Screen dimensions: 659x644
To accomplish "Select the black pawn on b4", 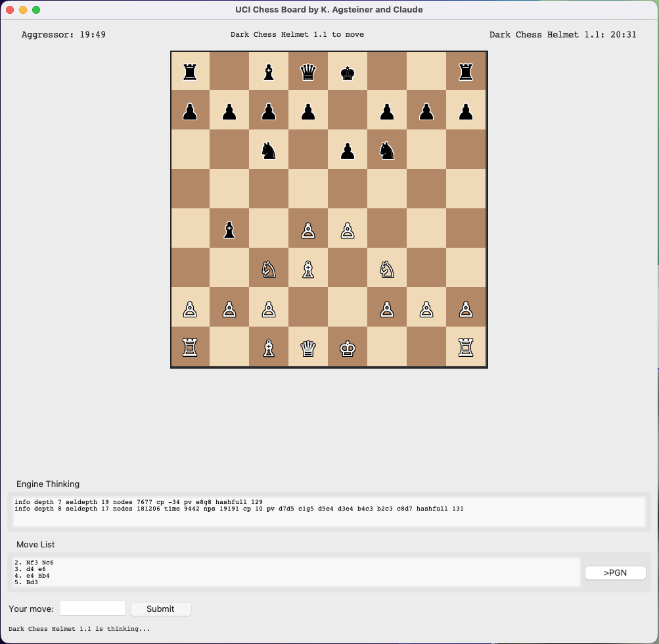I will (x=229, y=229).
